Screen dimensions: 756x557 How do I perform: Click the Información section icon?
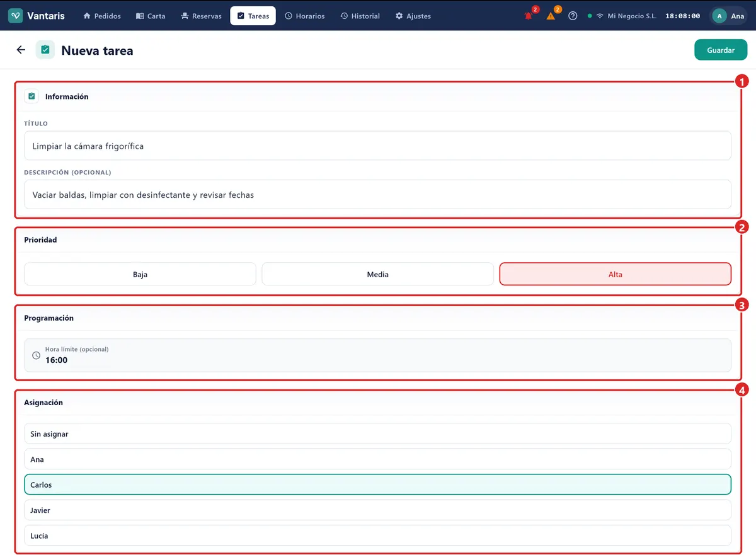tap(31, 96)
